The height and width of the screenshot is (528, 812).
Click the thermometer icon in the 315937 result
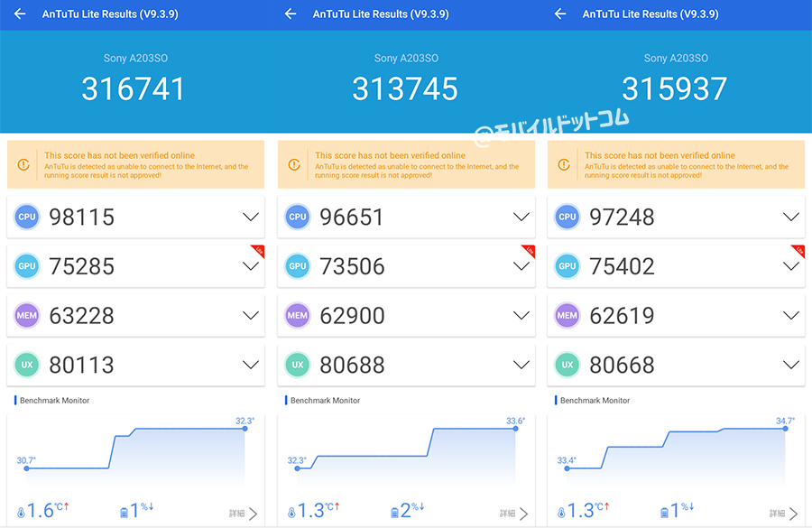(x=561, y=513)
